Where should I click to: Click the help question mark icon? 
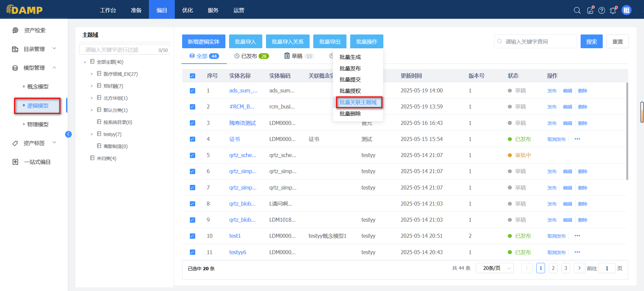pyautogui.click(x=602, y=10)
